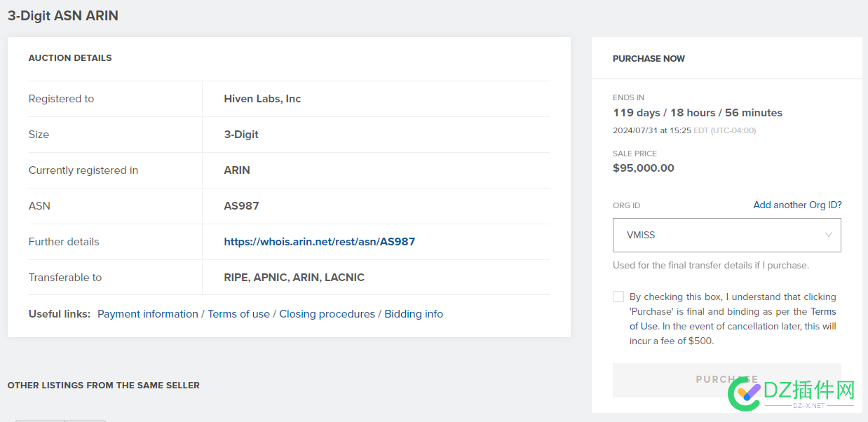This screenshot has width=868, height=422.
Task: Open the VMISS Org ID dropdown
Action: [726, 235]
